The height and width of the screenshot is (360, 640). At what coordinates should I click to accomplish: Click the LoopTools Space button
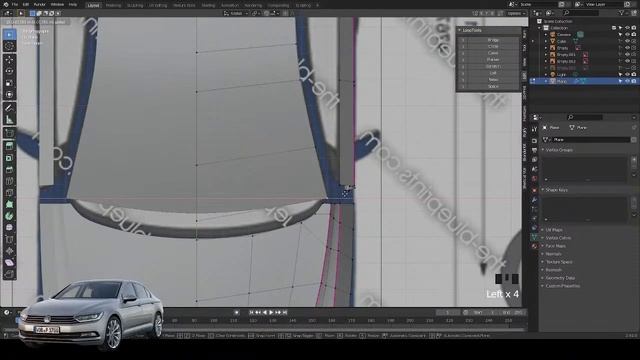pyautogui.click(x=492, y=87)
